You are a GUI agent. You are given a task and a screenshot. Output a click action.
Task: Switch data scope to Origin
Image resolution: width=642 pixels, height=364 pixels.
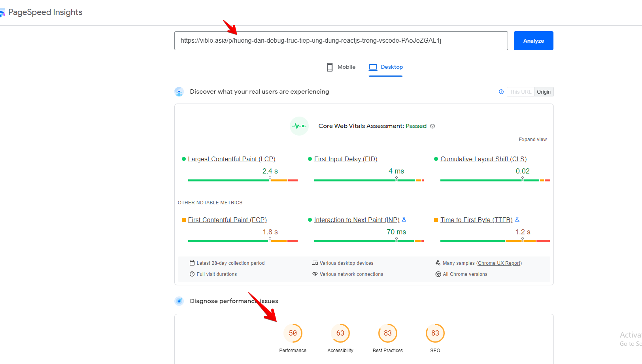pyautogui.click(x=544, y=91)
